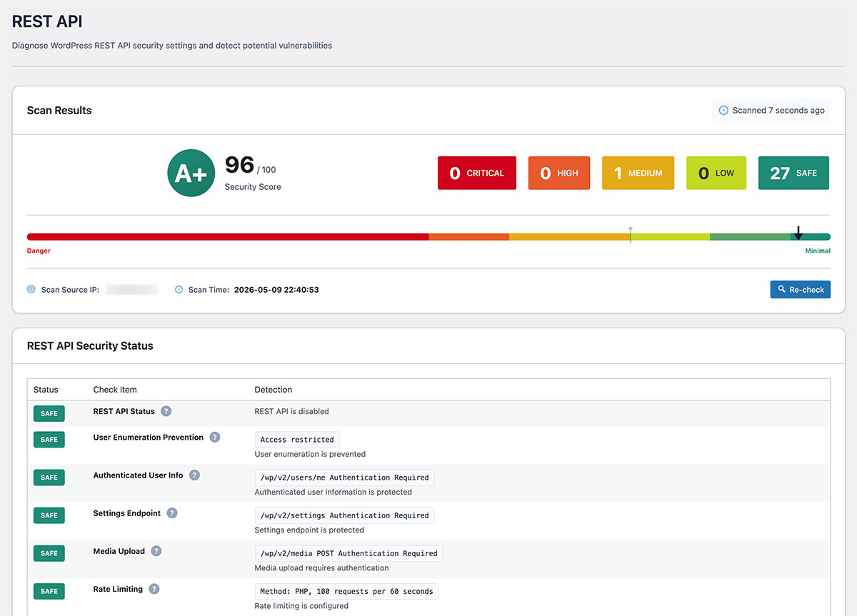Click the SAFE badge in Authenticated User Info row
The image size is (857, 616).
pyautogui.click(x=49, y=478)
